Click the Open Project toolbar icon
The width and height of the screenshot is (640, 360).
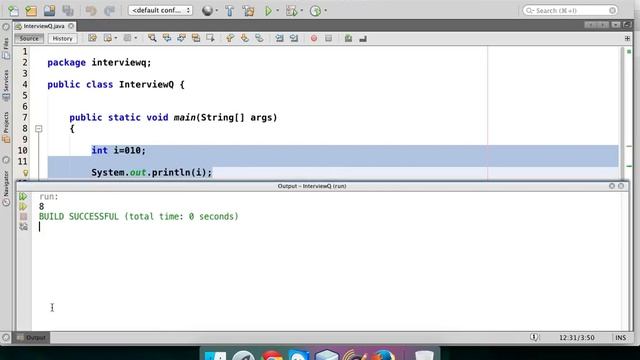click(x=49, y=11)
